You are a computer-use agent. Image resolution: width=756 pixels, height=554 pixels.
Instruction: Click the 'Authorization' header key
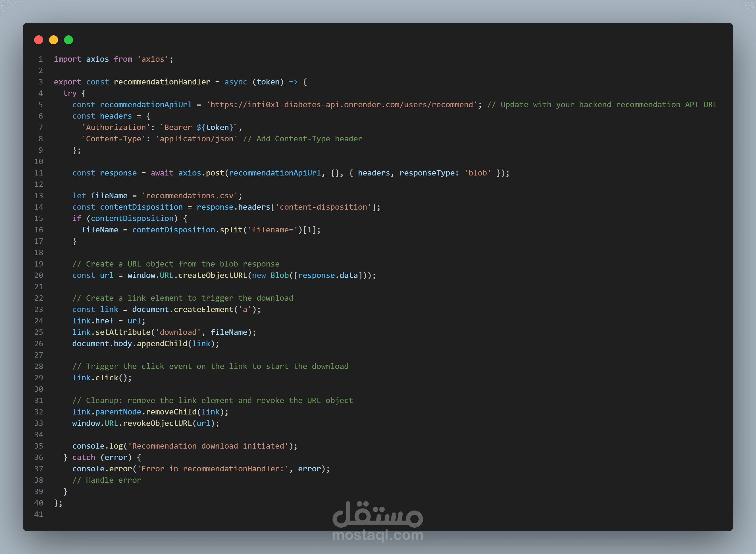click(116, 128)
